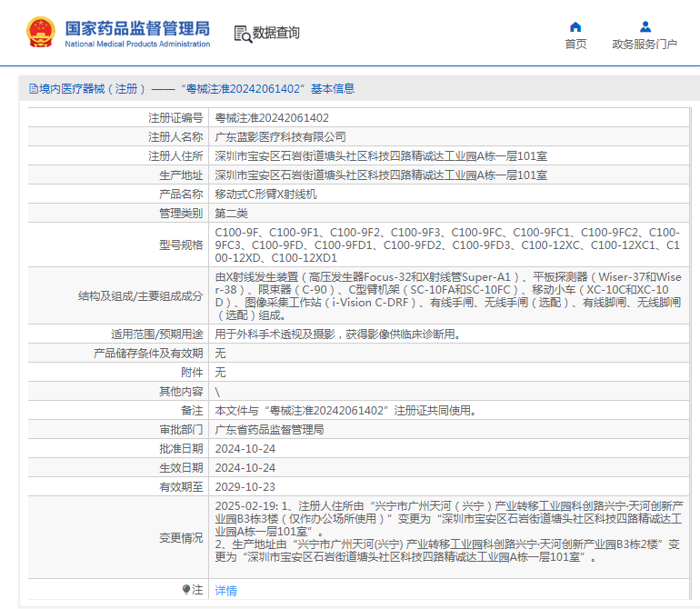Click the 有效期至 label cell
Viewport: 700px width, 609px height.
pyautogui.click(x=118, y=486)
